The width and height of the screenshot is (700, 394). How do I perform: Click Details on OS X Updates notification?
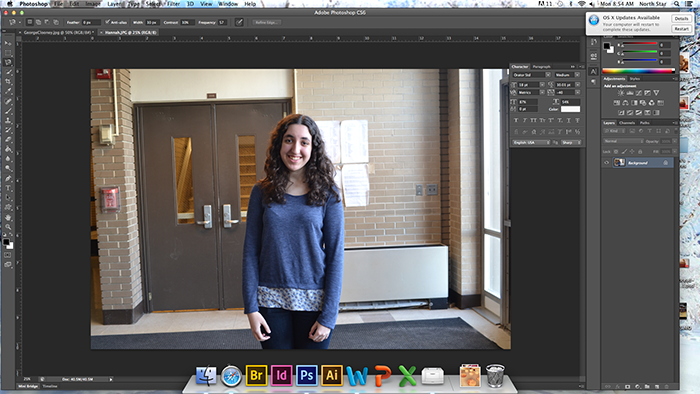[x=681, y=19]
